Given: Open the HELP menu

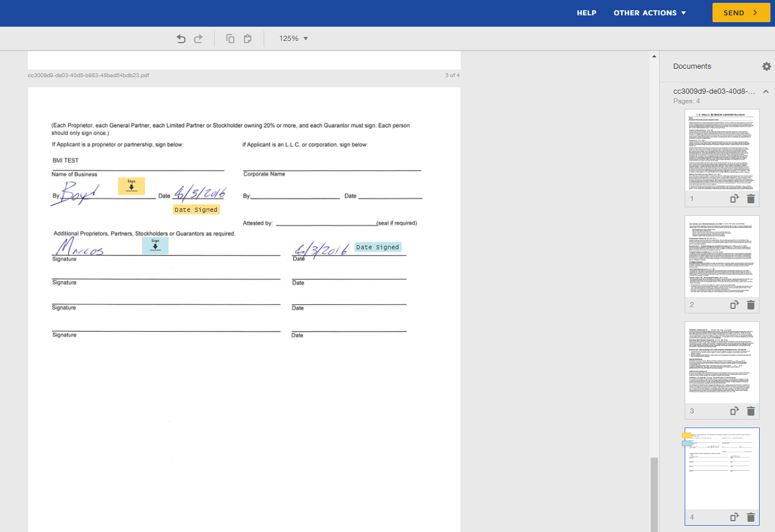Looking at the screenshot, I should [x=586, y=12].
